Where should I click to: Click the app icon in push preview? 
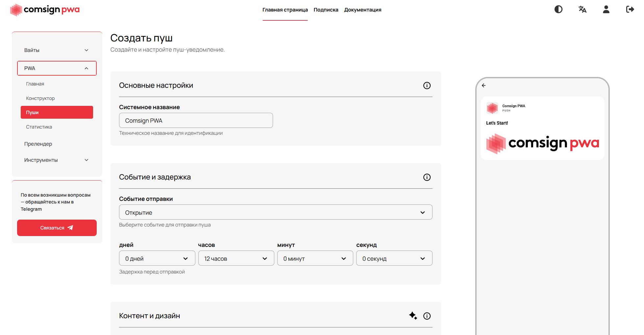point(492,108)
